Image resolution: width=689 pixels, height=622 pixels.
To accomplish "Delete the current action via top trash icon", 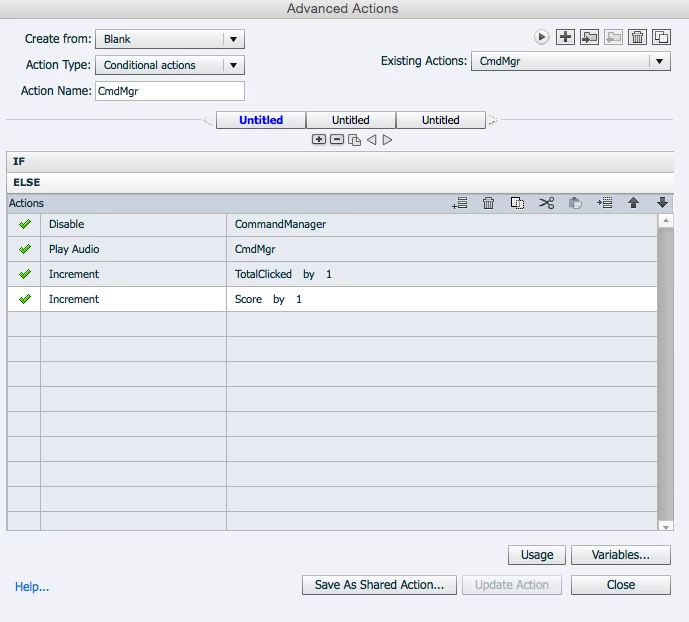I will tap(637, 37).
